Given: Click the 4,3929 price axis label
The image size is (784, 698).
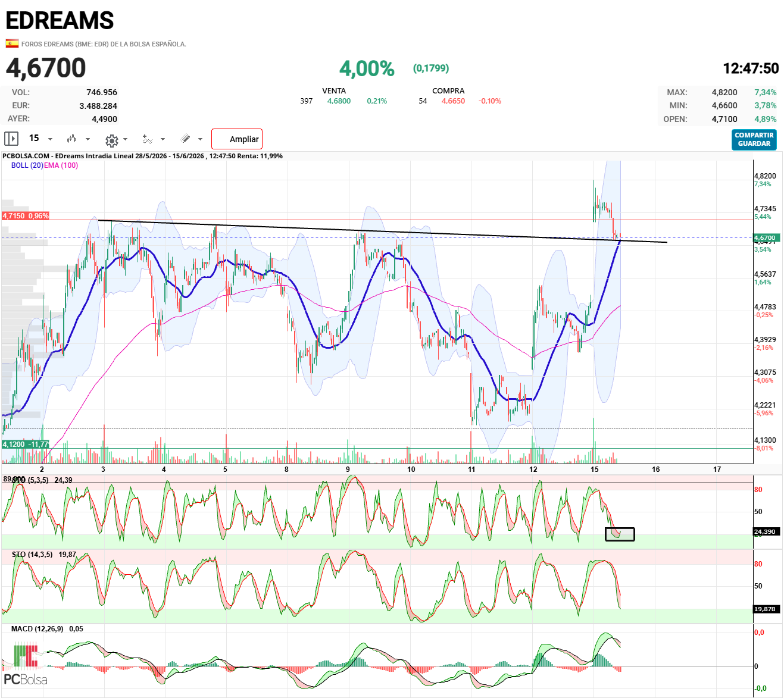Looking at the screenshot, I should (x=765, y=340).
